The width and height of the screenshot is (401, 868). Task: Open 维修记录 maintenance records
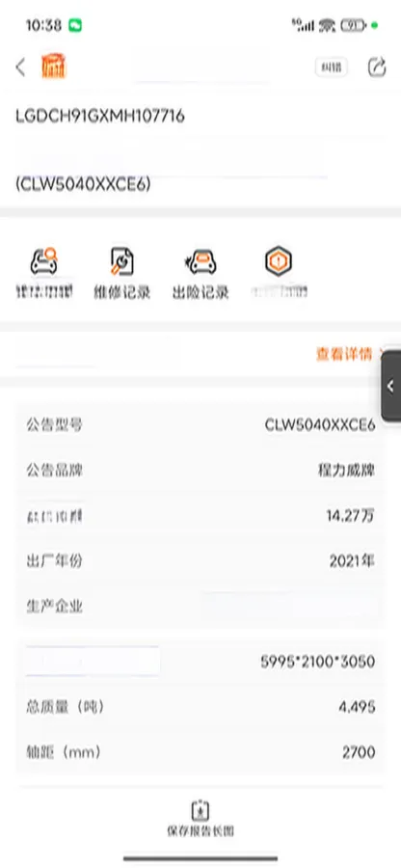[122, 273]
